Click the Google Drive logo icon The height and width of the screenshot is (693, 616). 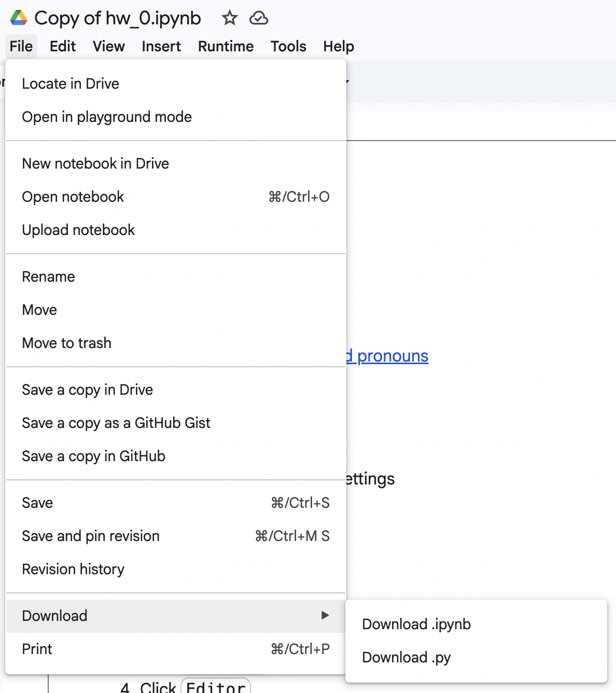pyautogui.click(x=19, y=18)
